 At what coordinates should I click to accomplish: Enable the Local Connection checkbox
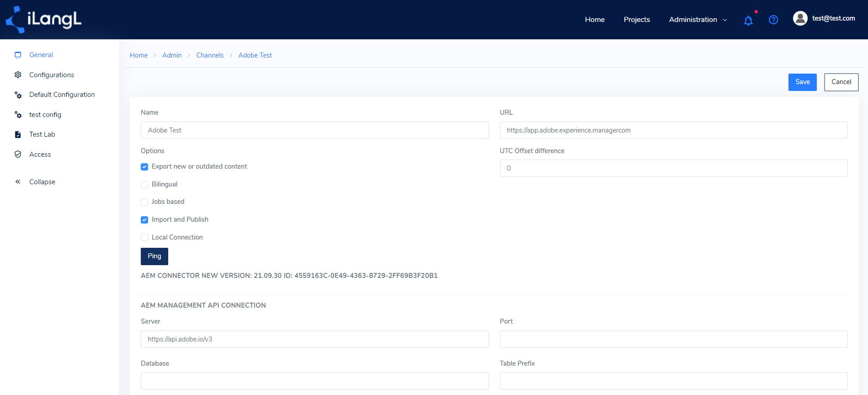tap(144, 237)
